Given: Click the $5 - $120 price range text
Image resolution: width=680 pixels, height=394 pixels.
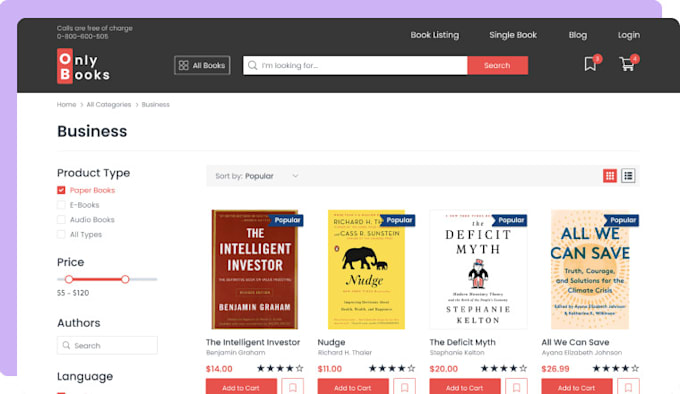Looking at the screenshot, I should pyautogui.click(x=73, y=293).
